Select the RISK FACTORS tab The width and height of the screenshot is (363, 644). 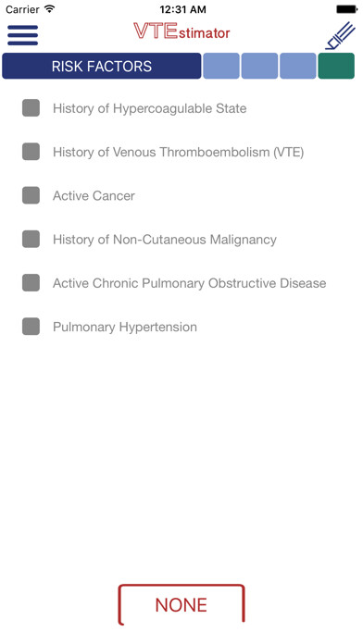point(102,66)
